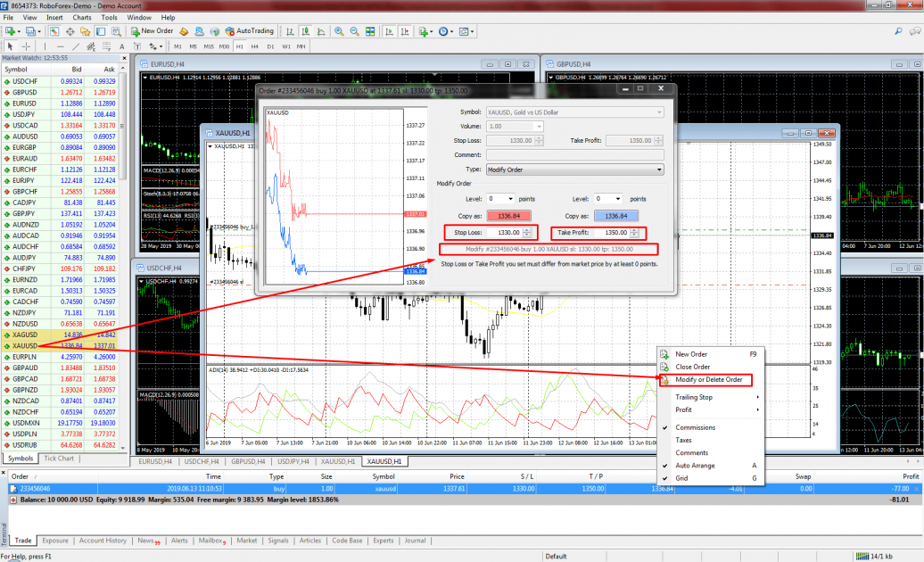Select the horizontal line drawing tool
This screenshot has height=562, width=924.
pos(60,46)
